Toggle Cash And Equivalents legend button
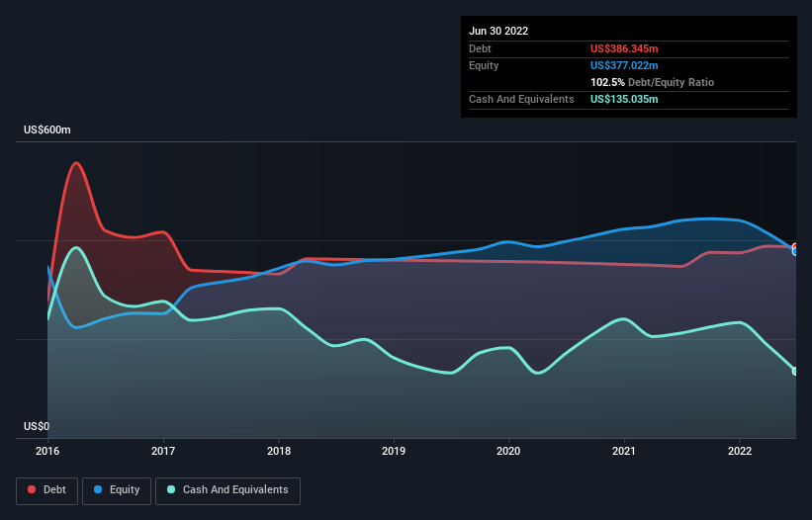 click(227, 490)
